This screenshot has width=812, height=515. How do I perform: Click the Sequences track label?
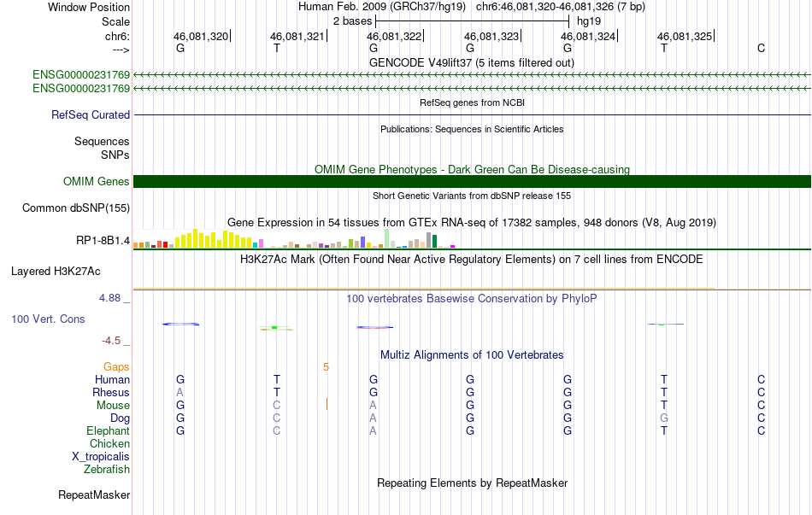point(102,141)
